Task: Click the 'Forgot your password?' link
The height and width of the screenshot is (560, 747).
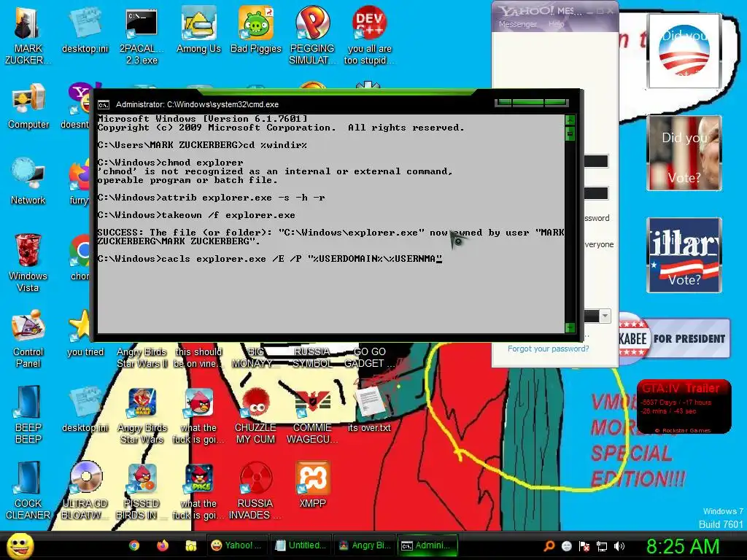Action: [x=548, y=349]
